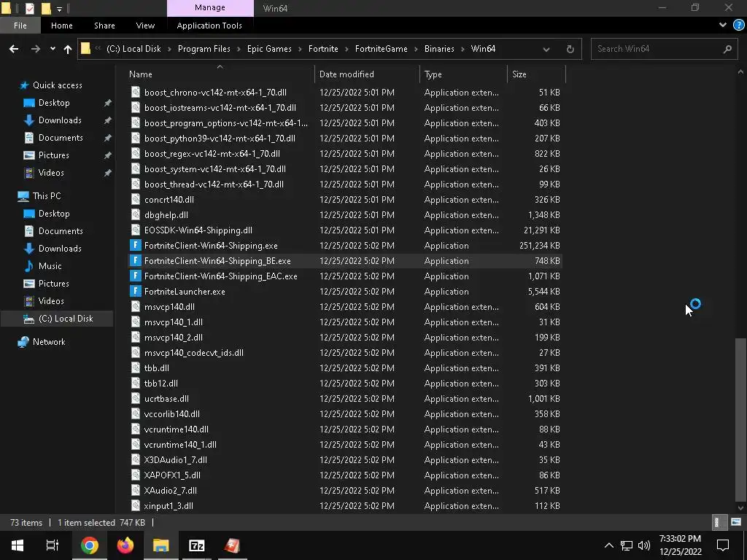Select the file boost_regex-vc142-mt-x64-1_70.dll
This screenshot has width=747, height=560.
tap(212, 154)
